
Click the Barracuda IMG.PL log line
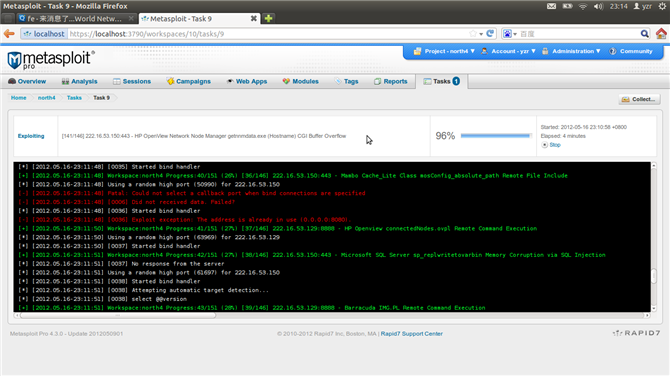251,308
